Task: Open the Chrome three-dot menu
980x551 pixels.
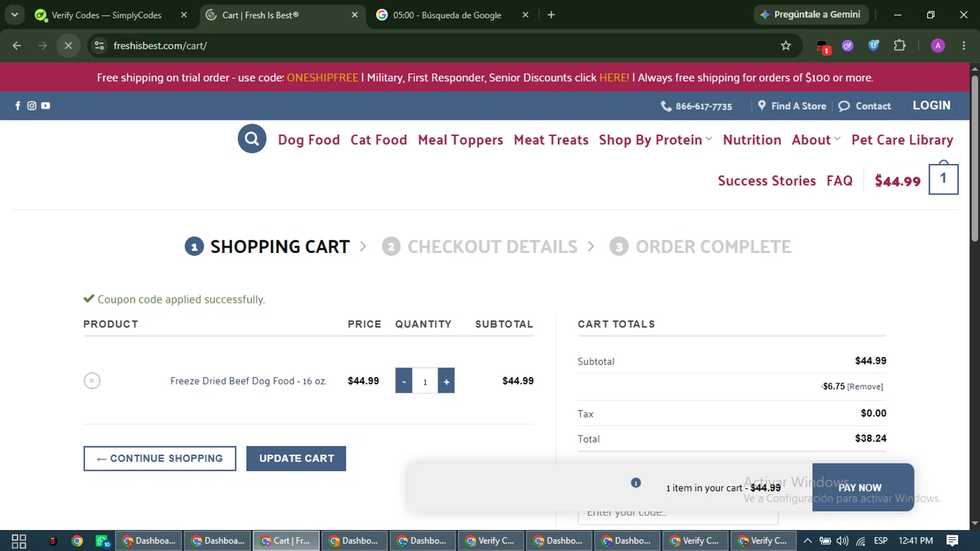Action: 964,46
